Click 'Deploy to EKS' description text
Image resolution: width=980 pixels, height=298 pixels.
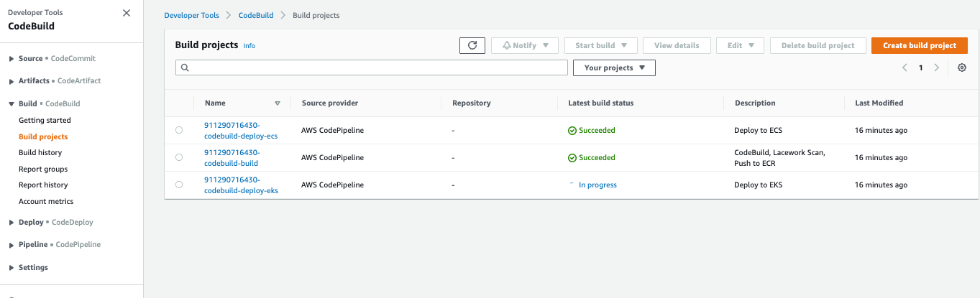[759, 185]
